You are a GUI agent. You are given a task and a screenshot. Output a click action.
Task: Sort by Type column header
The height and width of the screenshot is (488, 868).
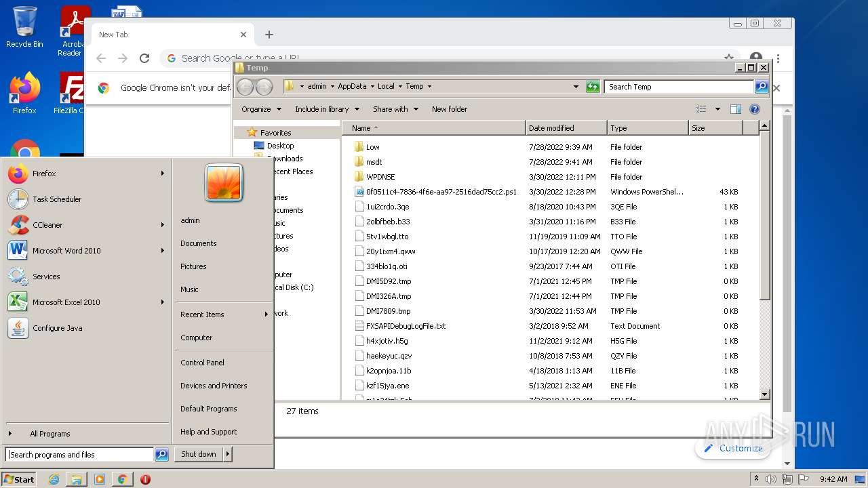pyautogui.click(x=648, y=128)
